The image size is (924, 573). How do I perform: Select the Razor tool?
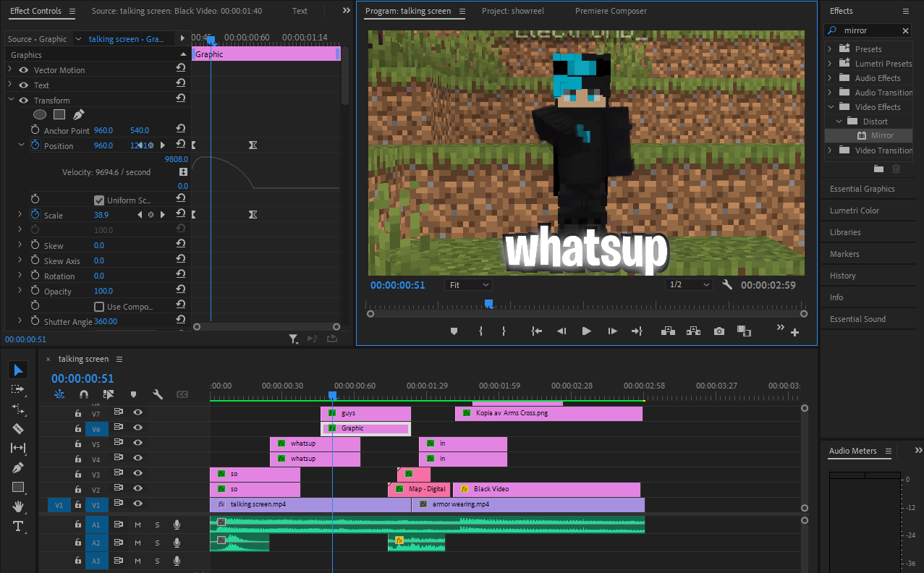tap(18, 428)
